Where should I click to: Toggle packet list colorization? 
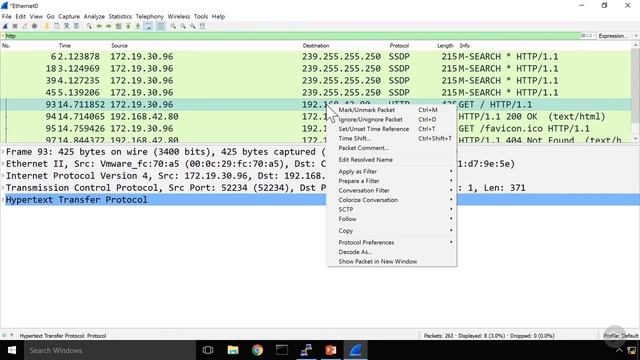(x=161, y=26)
